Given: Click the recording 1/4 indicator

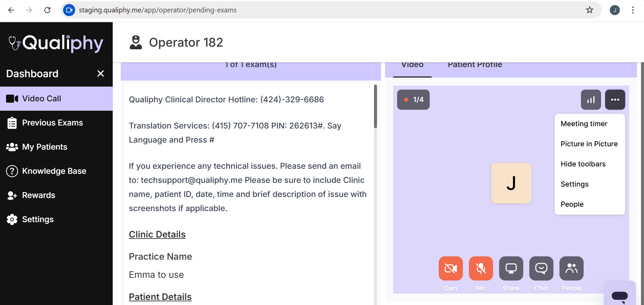Looking at the screenshot, I should (x=413, y=100).
